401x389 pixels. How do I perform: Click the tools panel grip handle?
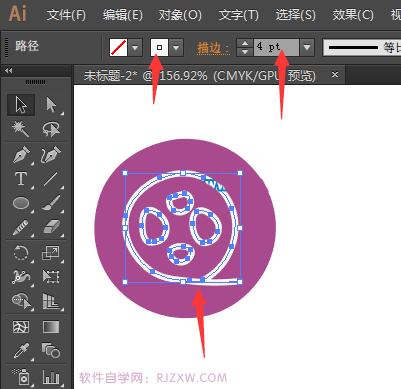(35, 82)
